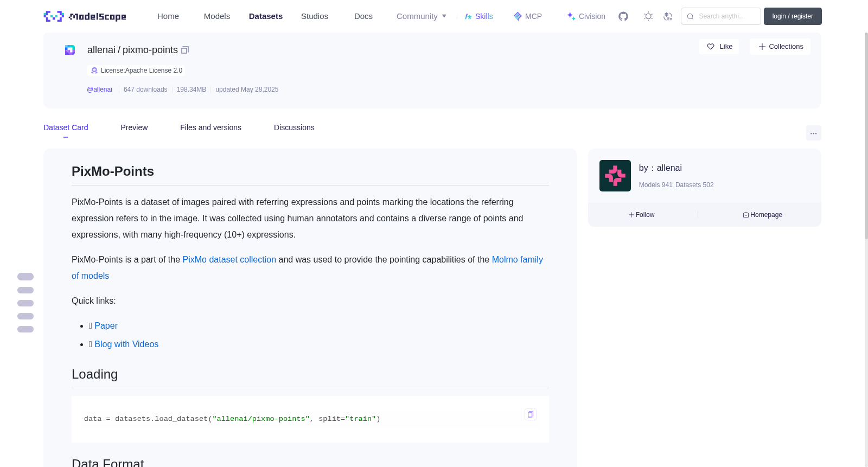Open the three-dots more options menu
868x467 pixels.
814,133
